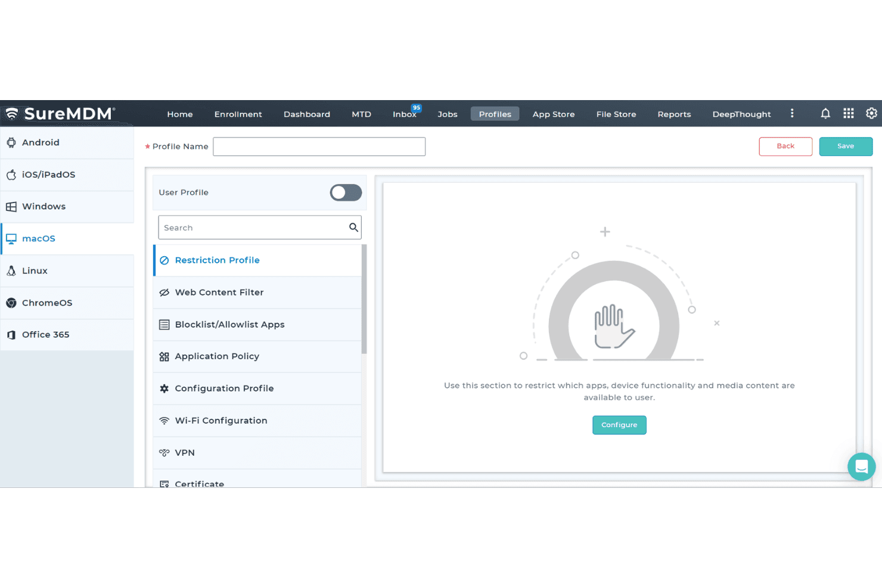Click the Web Content Filter icon
The width and height of the screenshot is (882, 588).
point(164,293)
